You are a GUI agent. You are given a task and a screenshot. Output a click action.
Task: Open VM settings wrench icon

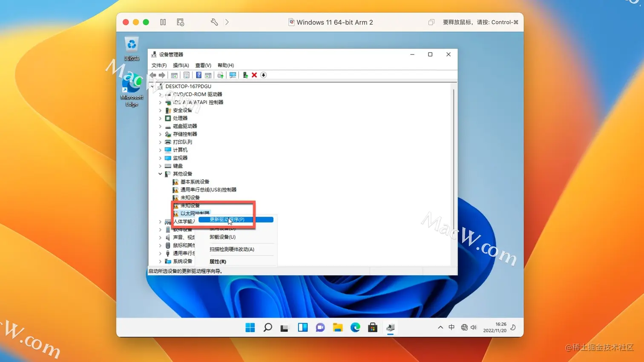point(214,22)
